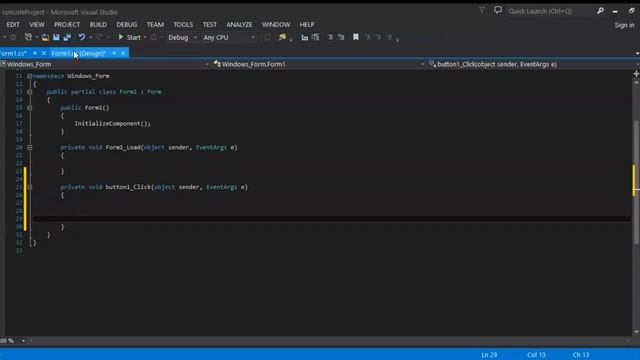Click on the InitializeComponent(); line

[x=112, y=124]
